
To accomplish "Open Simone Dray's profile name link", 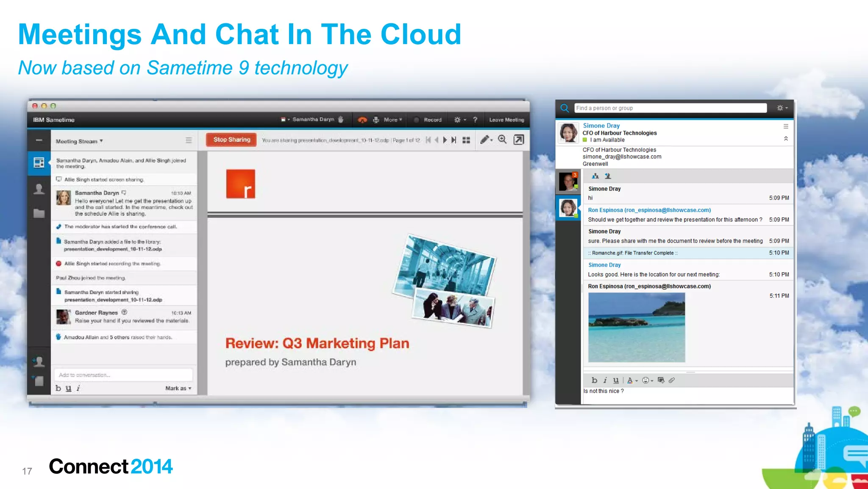I will click(x=601, y=126).
